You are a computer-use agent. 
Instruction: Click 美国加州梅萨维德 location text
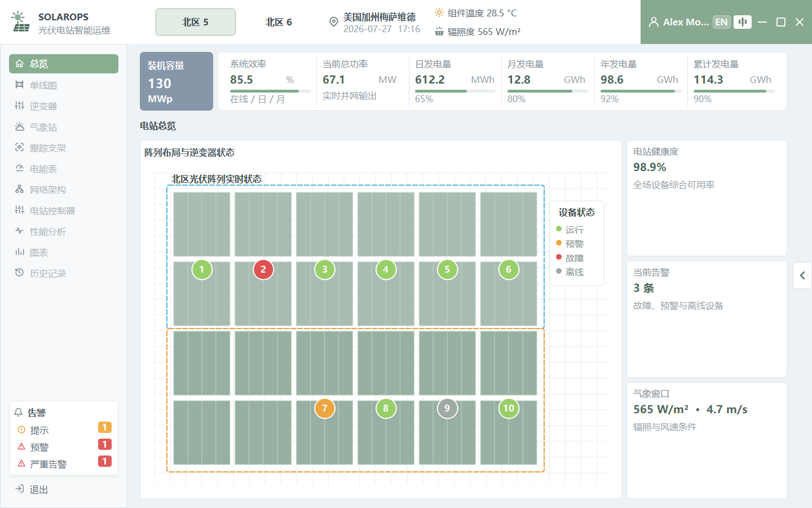(x=379, y=17)
